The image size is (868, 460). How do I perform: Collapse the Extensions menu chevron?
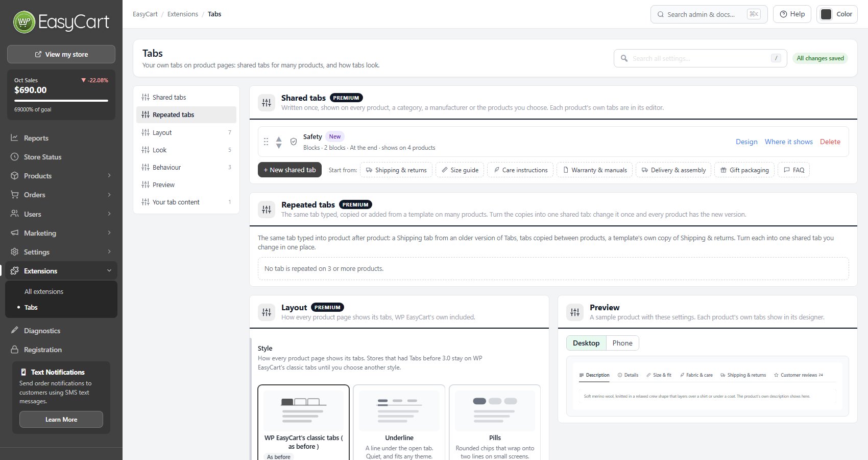tap(109, 270)
